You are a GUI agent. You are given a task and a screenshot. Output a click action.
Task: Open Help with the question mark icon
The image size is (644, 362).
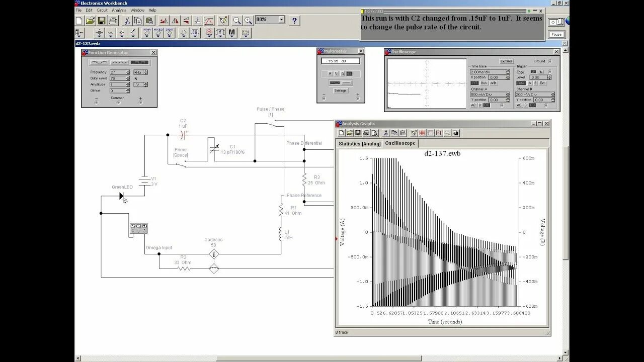(295, 21)
